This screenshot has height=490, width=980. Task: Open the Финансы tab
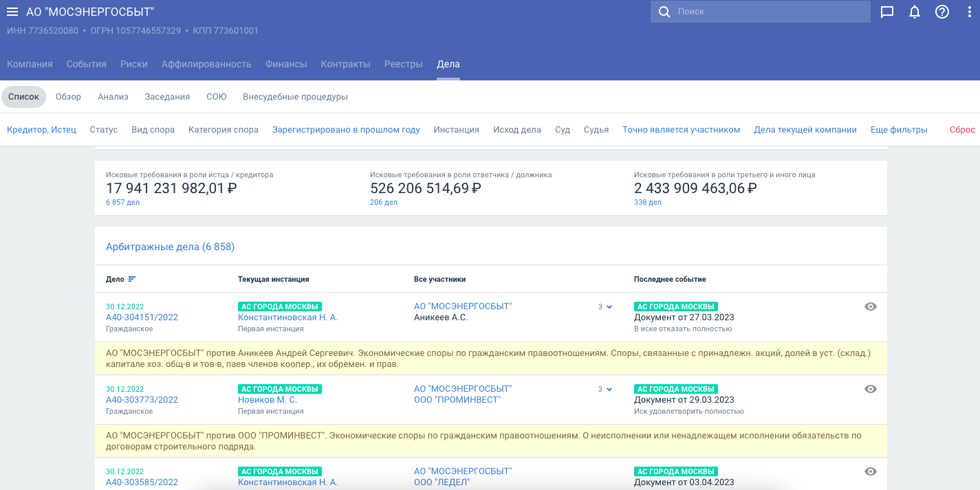[x=286, y=64]
